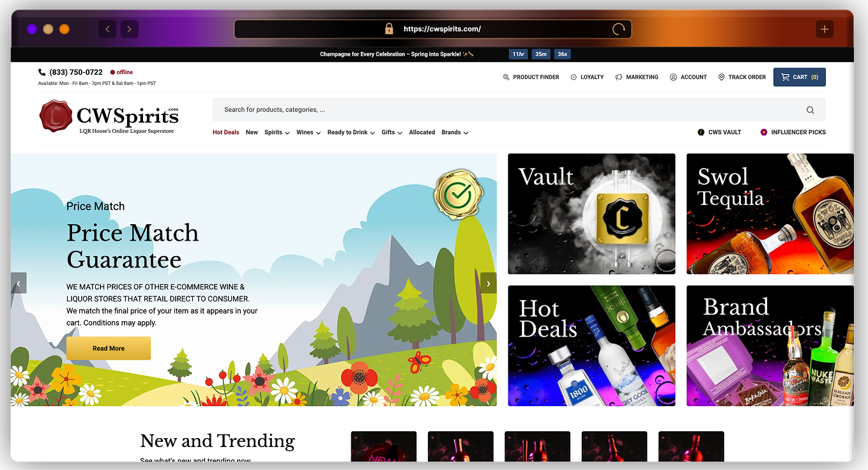This screenshot has height=470, width=868.
Task: Click the Champagne celebration announcement text
Action: [397, 54]
